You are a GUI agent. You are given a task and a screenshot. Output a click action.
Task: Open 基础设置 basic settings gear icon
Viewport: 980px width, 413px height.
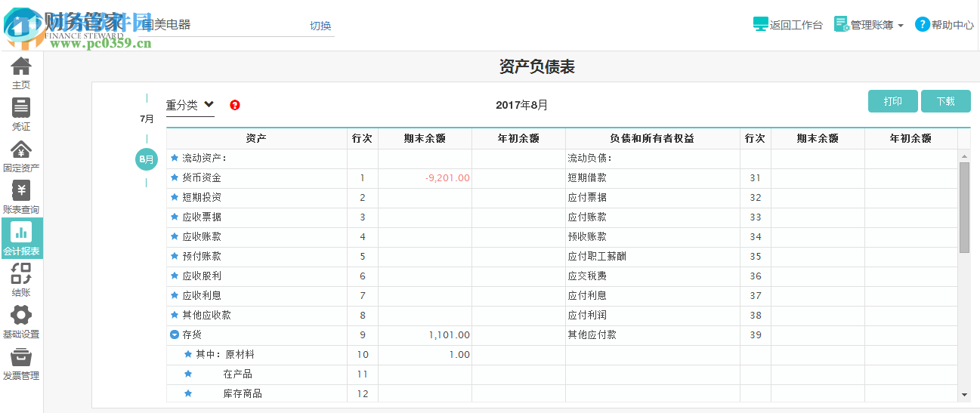[x=21, y=322]
